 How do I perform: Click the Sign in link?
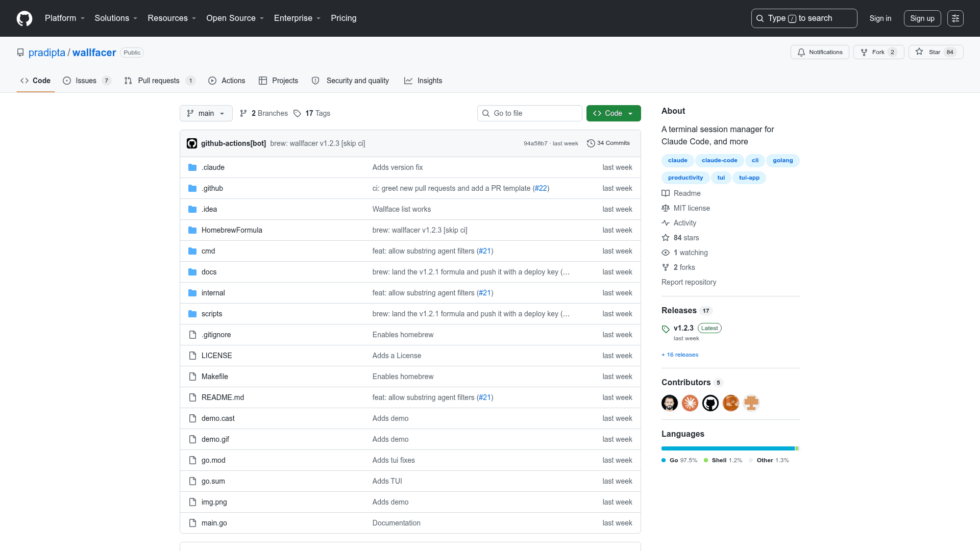[880, 18]
